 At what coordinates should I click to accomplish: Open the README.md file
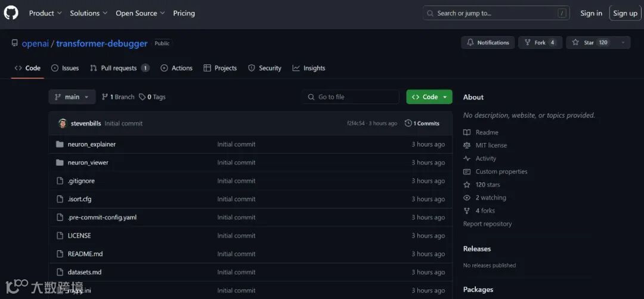[85, 254]
